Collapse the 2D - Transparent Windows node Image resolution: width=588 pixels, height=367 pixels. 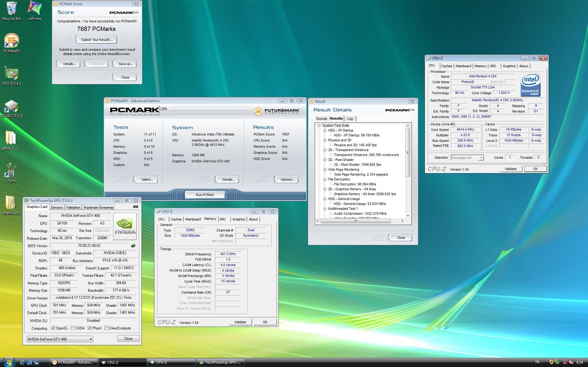[x=325, y=150]
